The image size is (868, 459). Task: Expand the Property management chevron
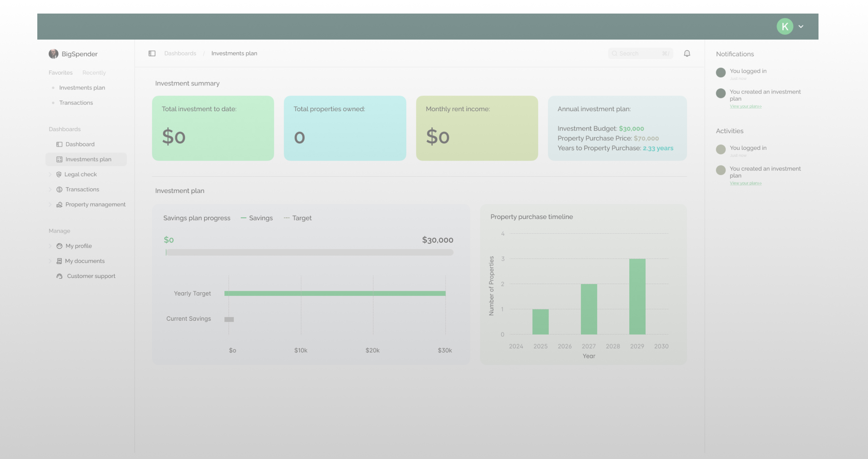[x=50, y=204]
